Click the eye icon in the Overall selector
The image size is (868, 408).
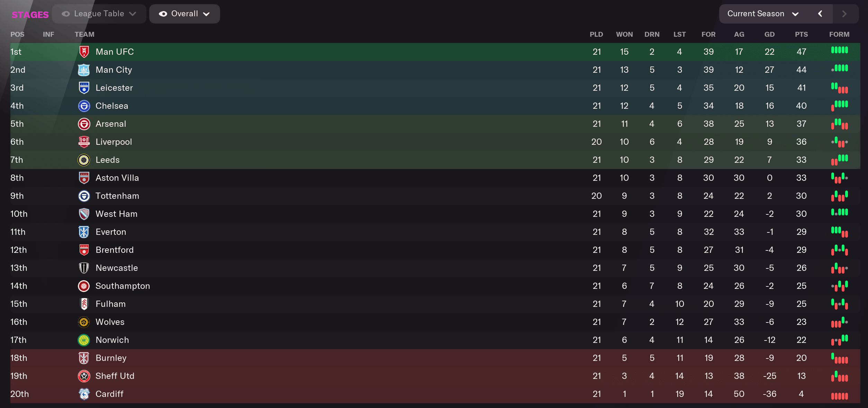tap(163, 14)
